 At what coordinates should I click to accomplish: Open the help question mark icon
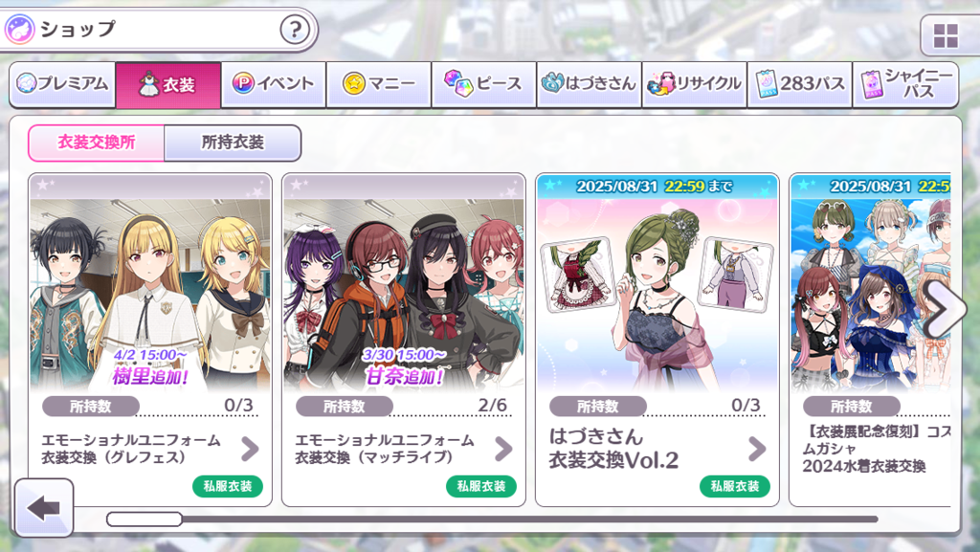[x=295, y=29]
